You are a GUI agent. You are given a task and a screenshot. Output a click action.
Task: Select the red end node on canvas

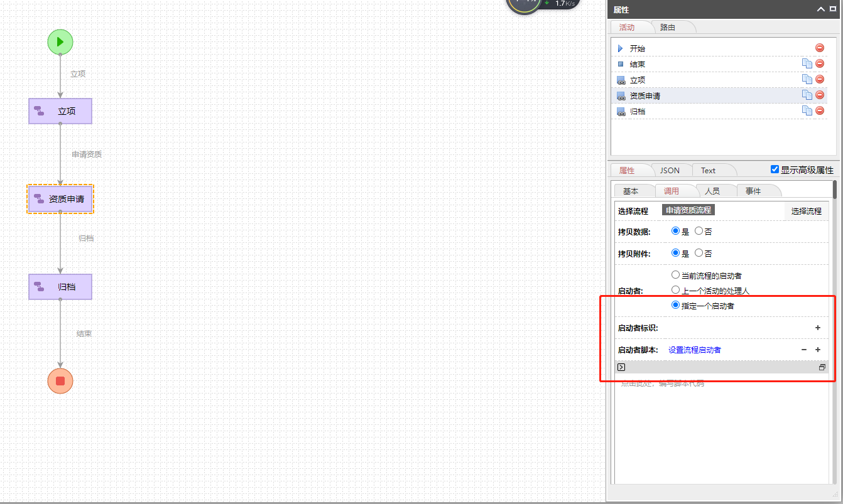(x=60, y=381)
